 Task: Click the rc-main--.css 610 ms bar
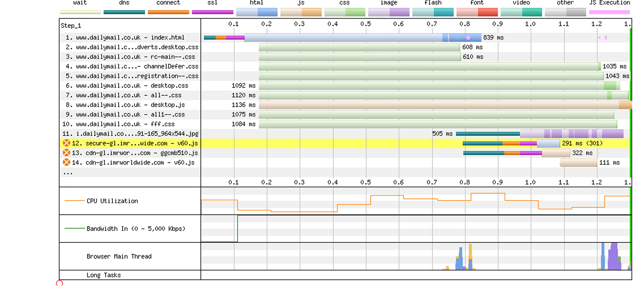pyautogui.click(x=360, y=57)
